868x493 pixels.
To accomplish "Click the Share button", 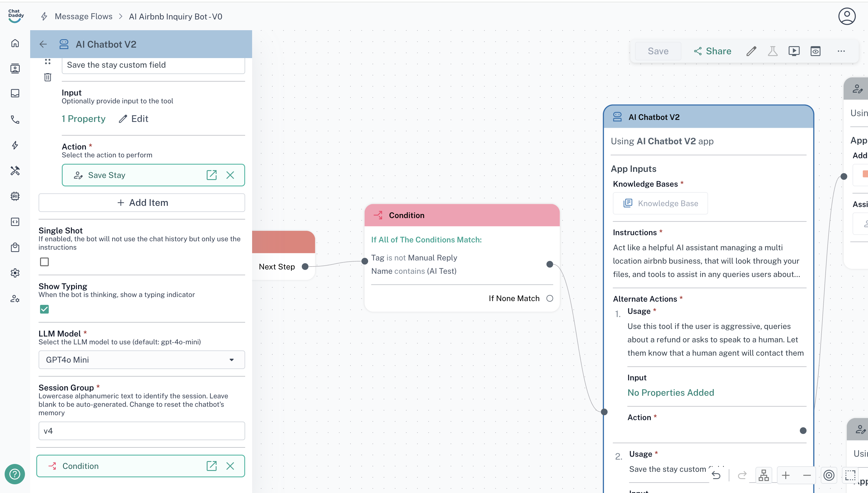I will (713, 51).
